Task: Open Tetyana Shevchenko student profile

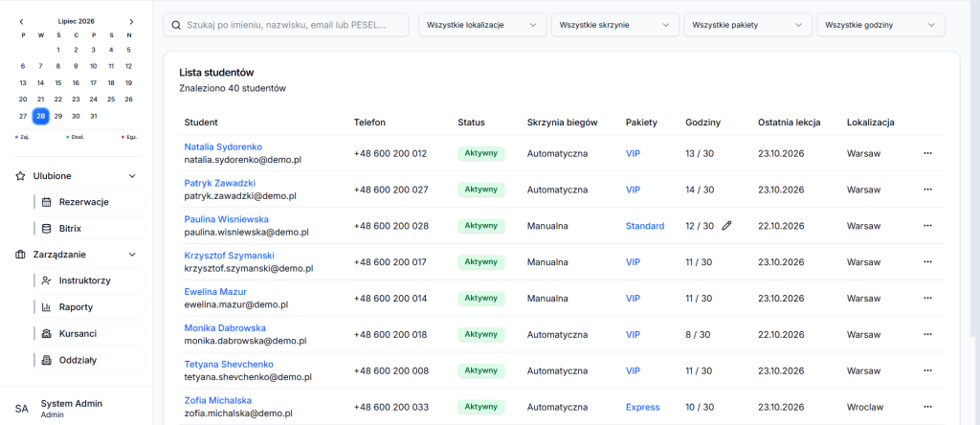Action: [x=228, y=365]
